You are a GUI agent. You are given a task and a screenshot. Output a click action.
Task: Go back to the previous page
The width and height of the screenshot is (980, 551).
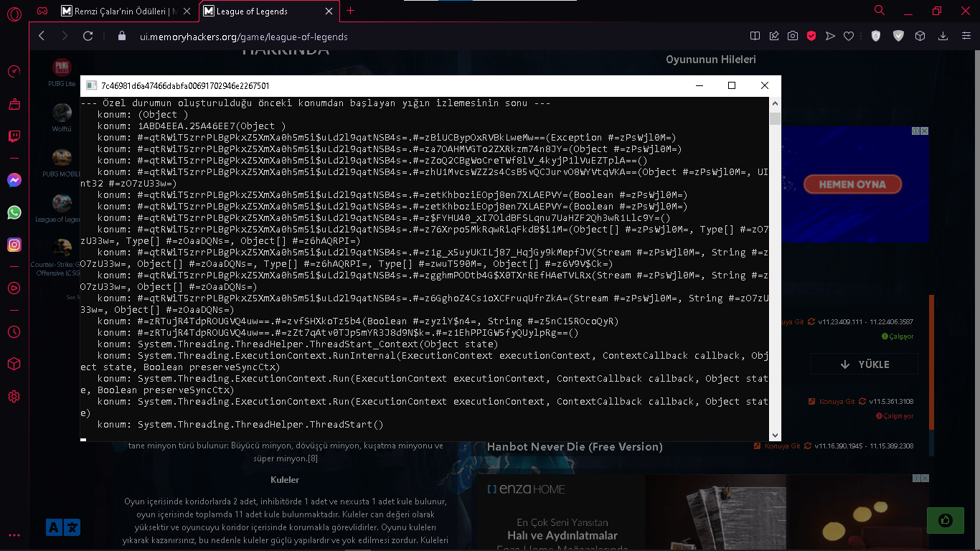[x=42, y=36]
